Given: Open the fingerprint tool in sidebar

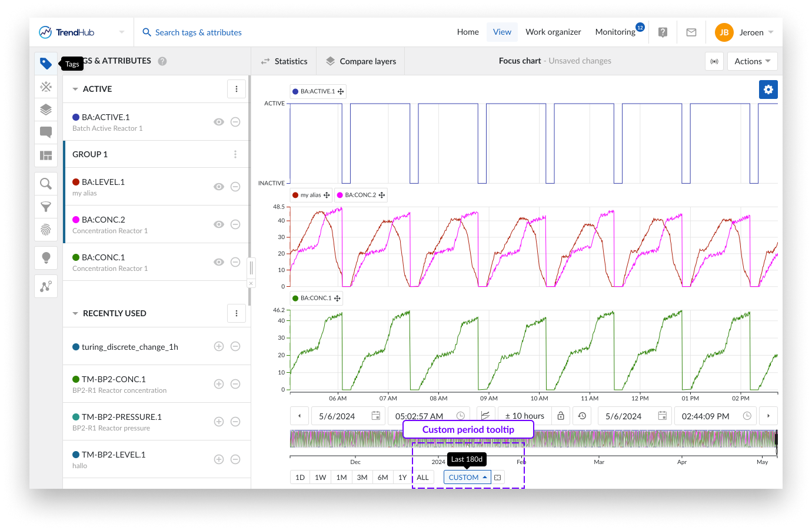Looking at the screenshot, I should (x=46, y=230).
